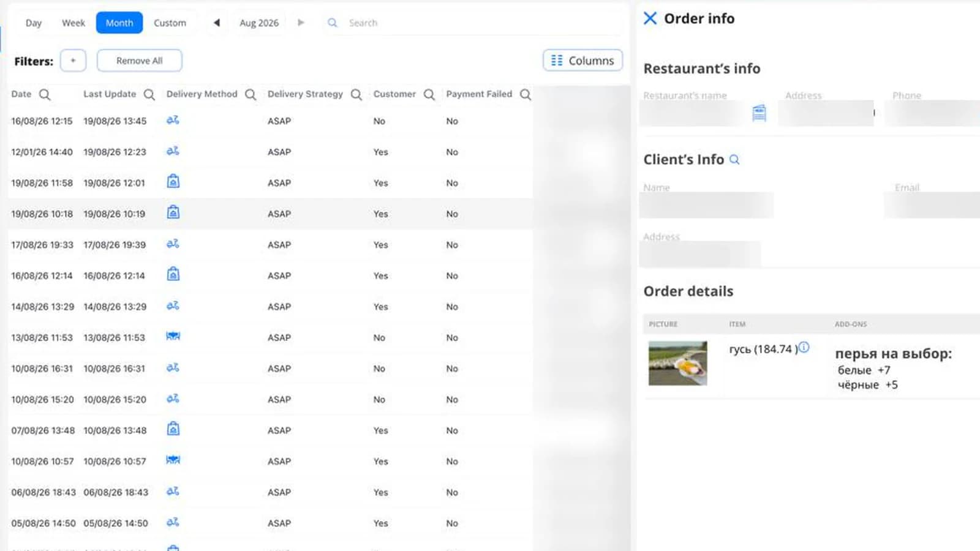Click the restaurant name document icon
The height and width of the screenshot is (551, 980).
pyautogui.click(x=759, y=113)
